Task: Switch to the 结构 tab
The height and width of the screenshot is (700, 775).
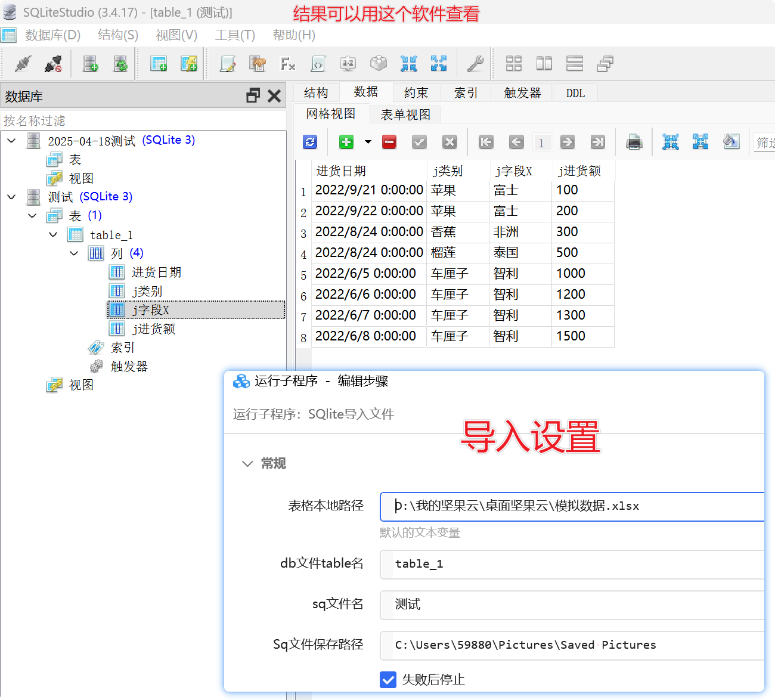Action: (316, 93)
